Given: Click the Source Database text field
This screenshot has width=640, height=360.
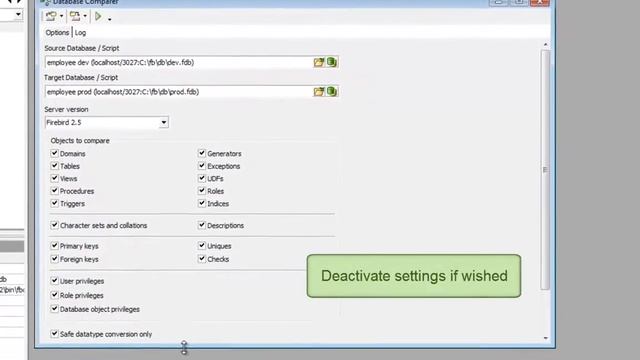Looking at the screenshot, I should click(178, 62).
